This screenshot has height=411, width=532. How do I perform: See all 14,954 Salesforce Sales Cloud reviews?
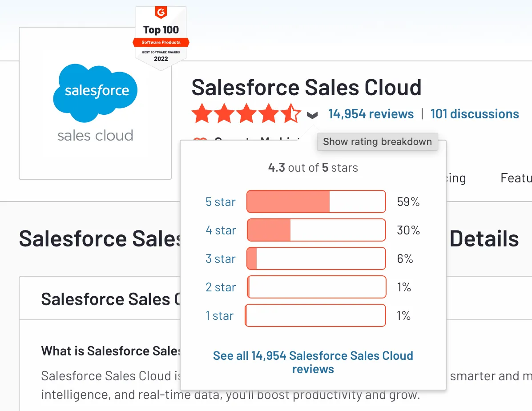tap(313, 363)
